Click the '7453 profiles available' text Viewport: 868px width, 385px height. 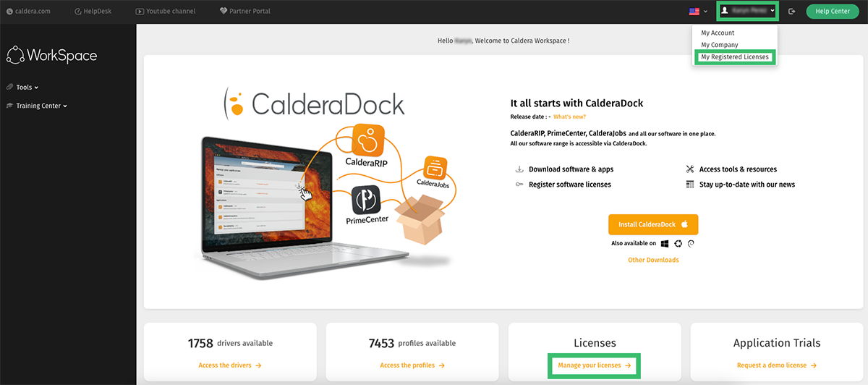coord(412,343)
